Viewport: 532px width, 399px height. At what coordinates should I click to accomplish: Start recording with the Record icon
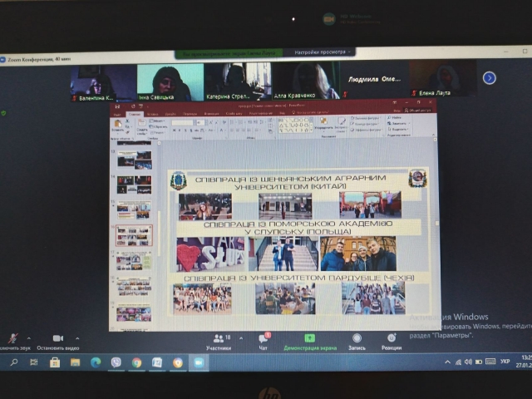coord(357,338)
